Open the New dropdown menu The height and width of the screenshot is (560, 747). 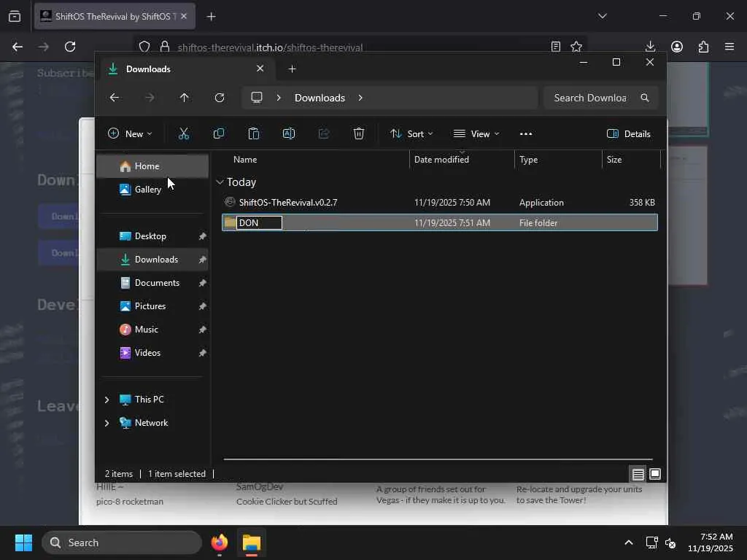[130, 134]
